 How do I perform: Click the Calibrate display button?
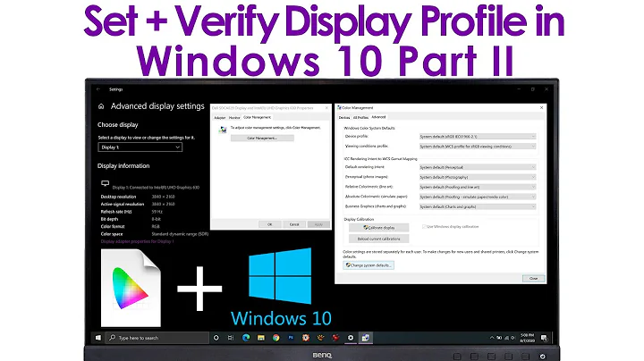click(378, 227)
